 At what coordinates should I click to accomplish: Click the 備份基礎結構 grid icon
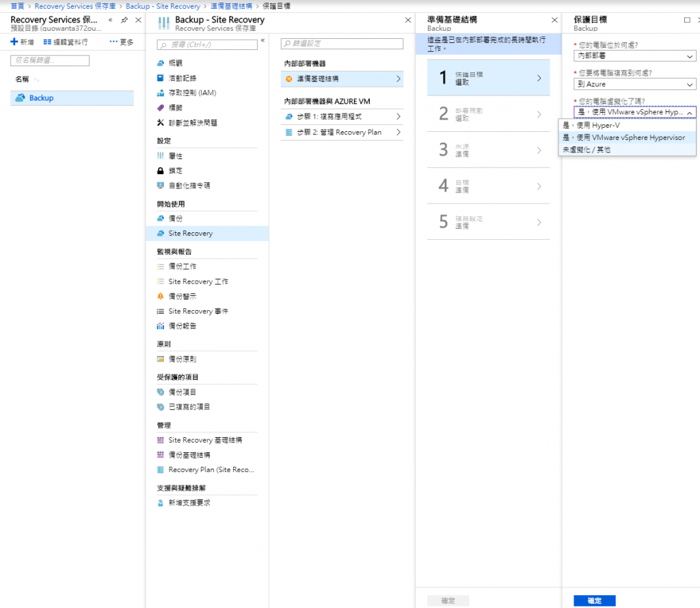(161, 454)
